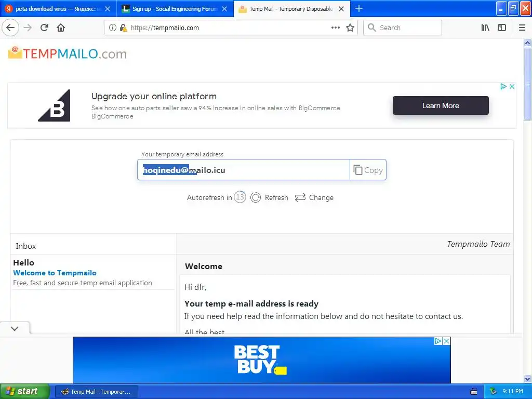Click the system tray network icon
This screenshot has width=532, height=399.
click(x=493, y=392)
